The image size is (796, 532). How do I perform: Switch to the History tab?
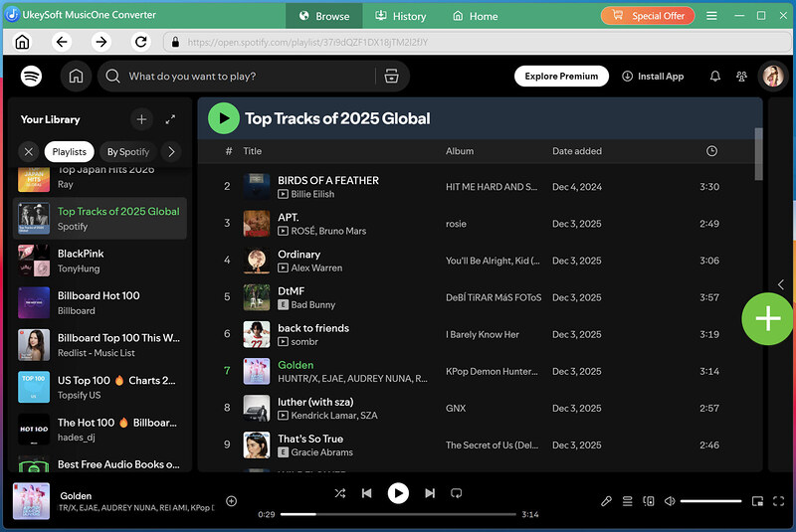tap(401, 16)
